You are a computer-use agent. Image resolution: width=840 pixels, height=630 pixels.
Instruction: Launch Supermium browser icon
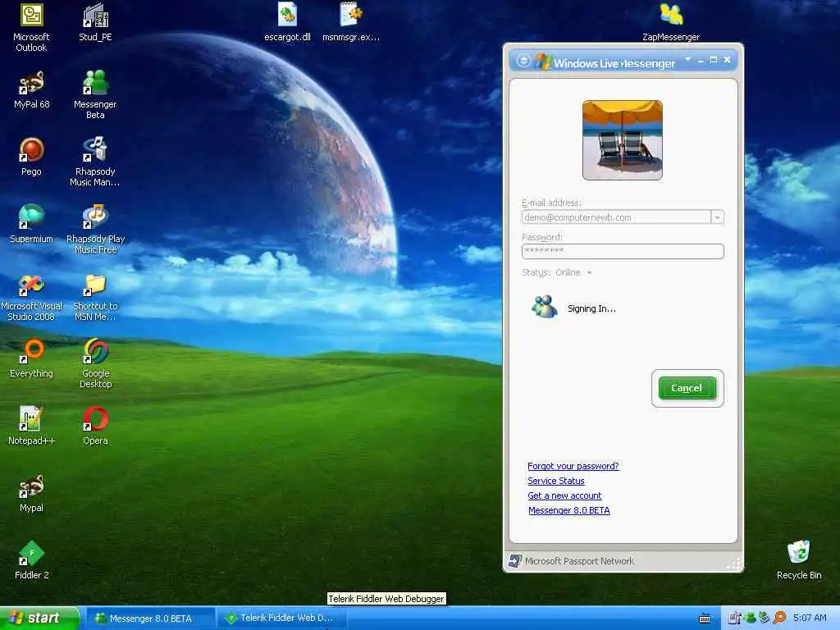click(x=31, y=225)
